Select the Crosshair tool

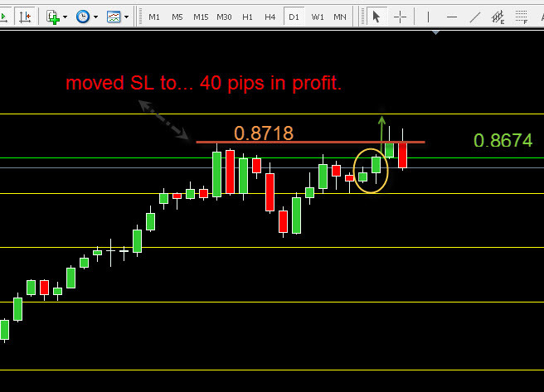(x=400, y=17)
